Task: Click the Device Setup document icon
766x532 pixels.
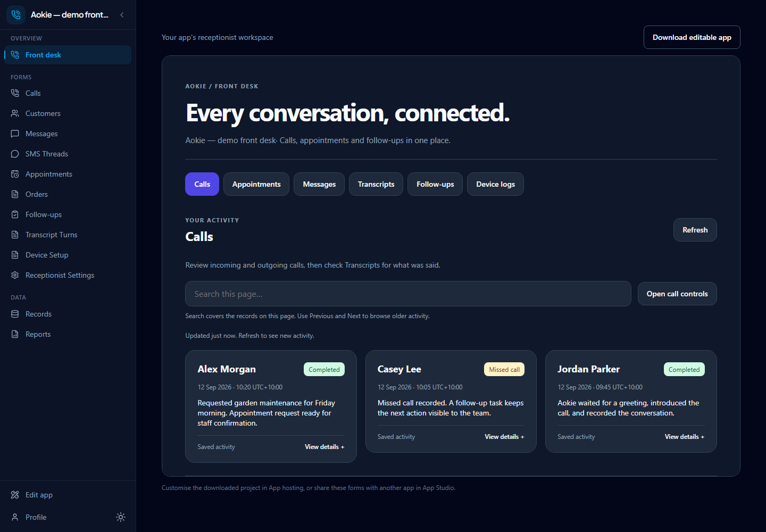Action: [15, 255]
